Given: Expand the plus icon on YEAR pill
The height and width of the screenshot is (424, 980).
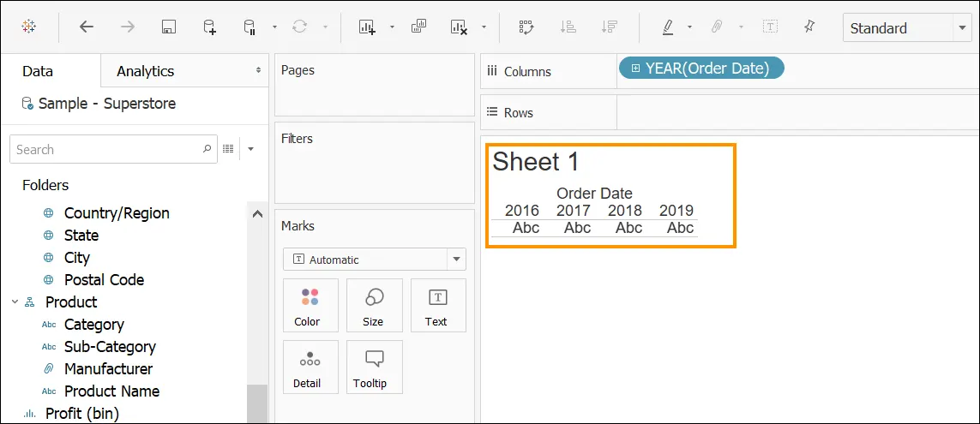Looking at the screenshot, I should 635,68.
